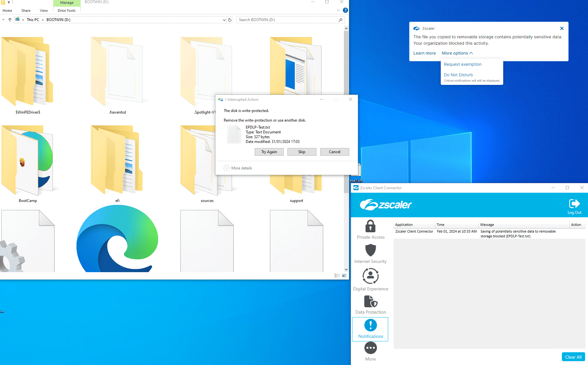
Task: Select the support folder
Action: tap(296, 190)
